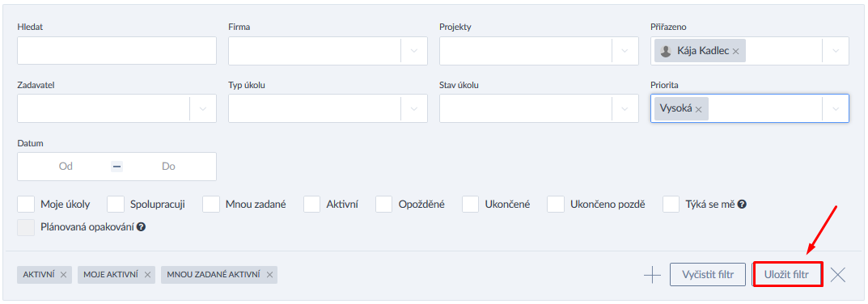The width and height of the screenshot is (868, 304).
Task: Remove the AKTIVNÍ saved filter tag
Action: click(x=63, y=275)
